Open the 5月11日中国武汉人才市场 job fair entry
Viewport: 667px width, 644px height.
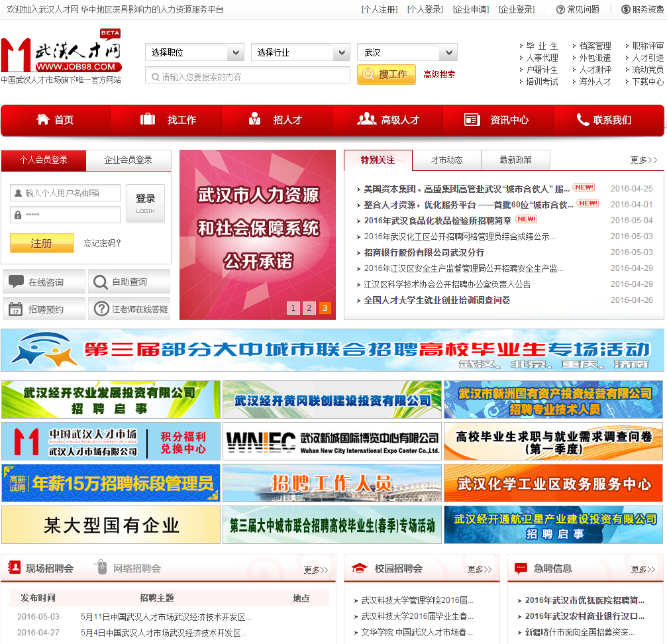166,617
